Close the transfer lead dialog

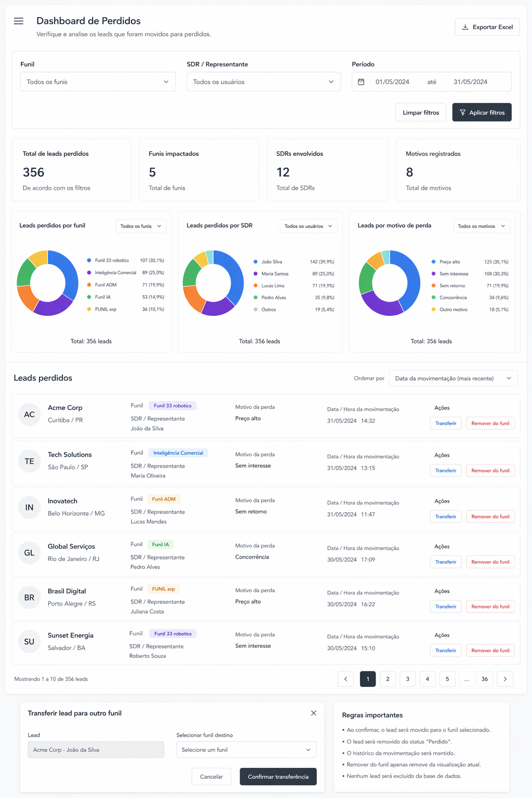(313, 713)
